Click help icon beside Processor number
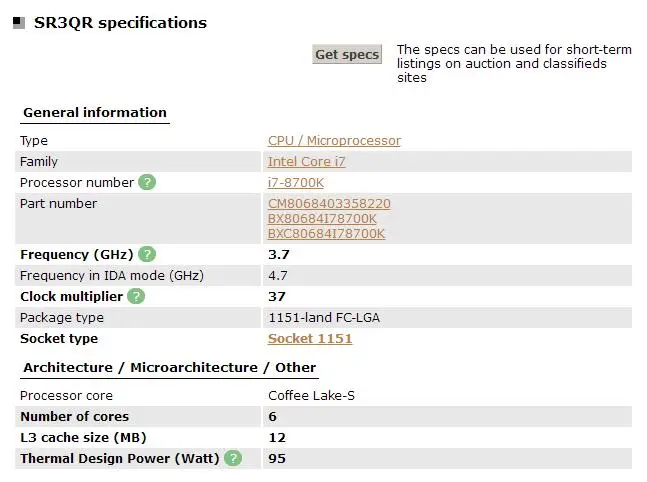Viewport: 647px width, 482px height. 147,182
